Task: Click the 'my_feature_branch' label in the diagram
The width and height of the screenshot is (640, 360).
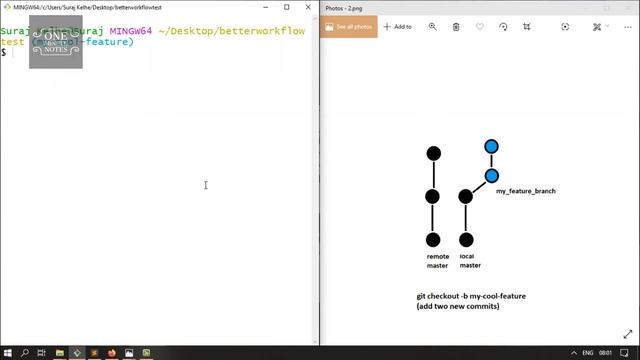Action: coord(526,191)
